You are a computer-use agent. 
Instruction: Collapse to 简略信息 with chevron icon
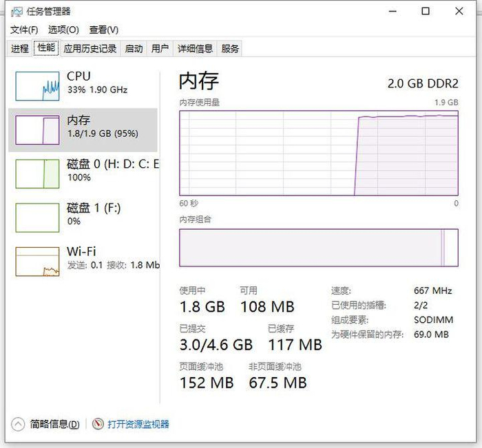tap(19, 424)
